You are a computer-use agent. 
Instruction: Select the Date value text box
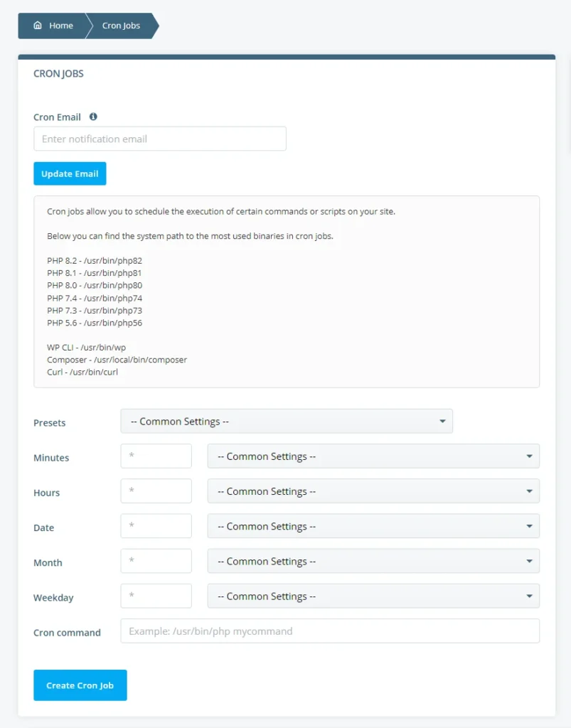tap(156, 526)
